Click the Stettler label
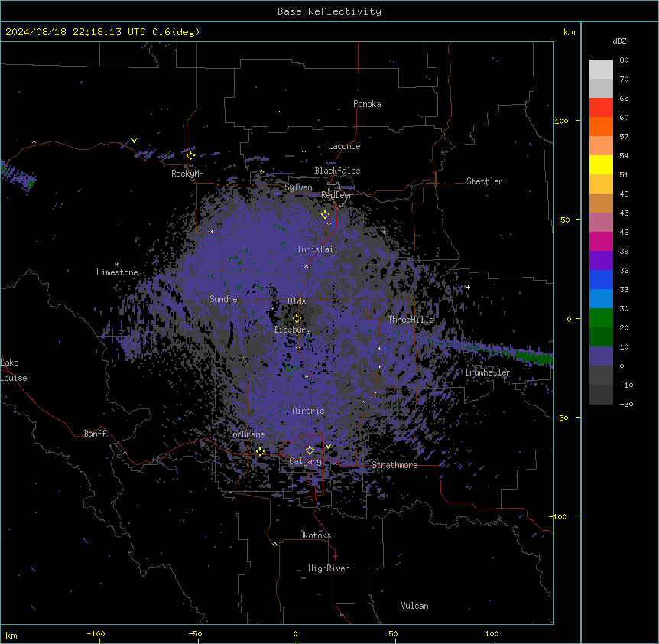Screen dimensions: 659x644 pos(485,181)
